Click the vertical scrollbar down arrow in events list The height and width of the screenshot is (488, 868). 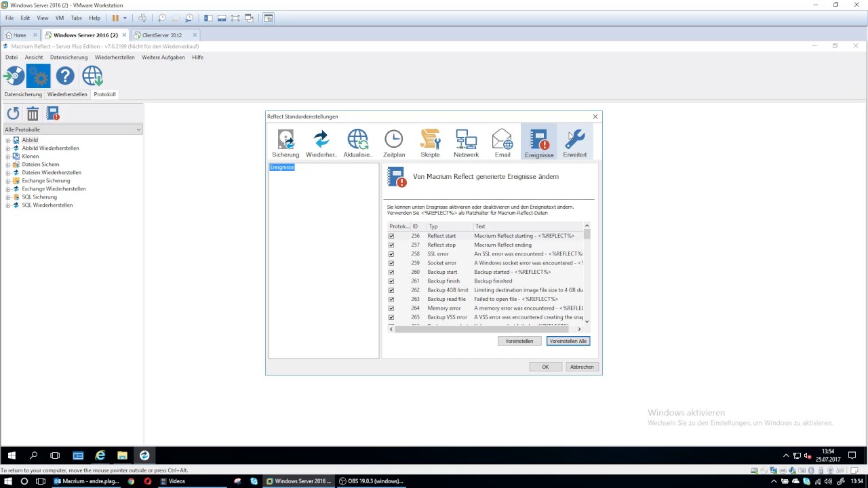587,322
